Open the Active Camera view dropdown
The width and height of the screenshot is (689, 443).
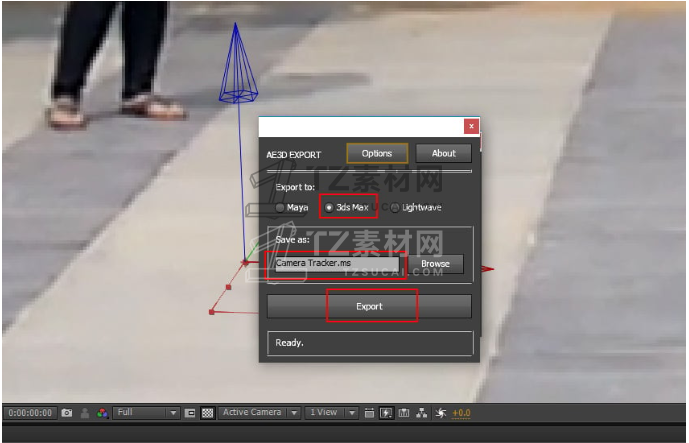coord(259,413)
